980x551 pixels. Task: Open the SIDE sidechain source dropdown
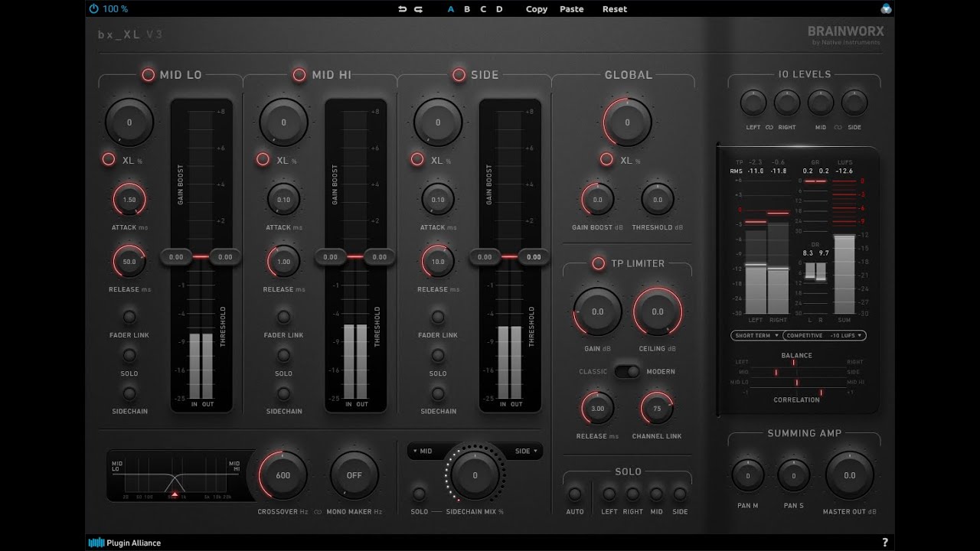pyautogui.click(x=525, y=451)
